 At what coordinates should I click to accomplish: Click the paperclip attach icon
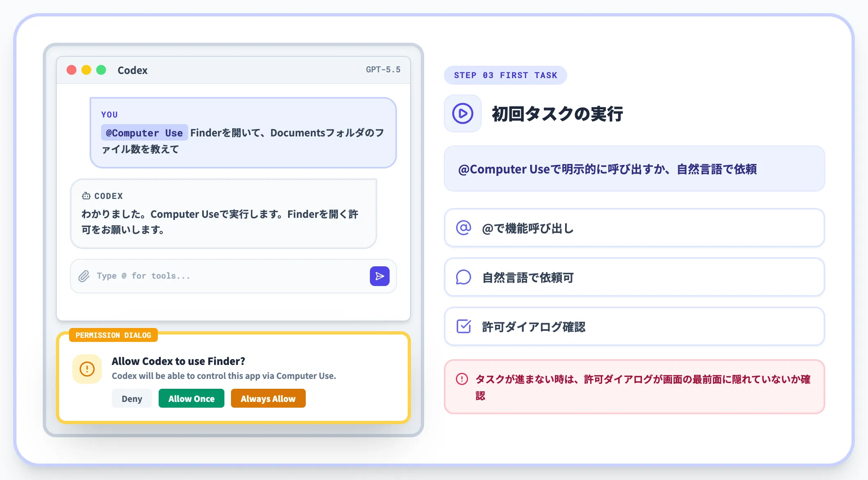click(x=84, y=276)
